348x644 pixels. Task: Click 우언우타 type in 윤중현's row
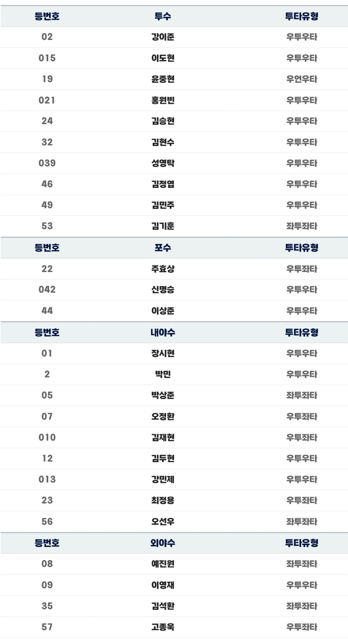click(301, 79)
